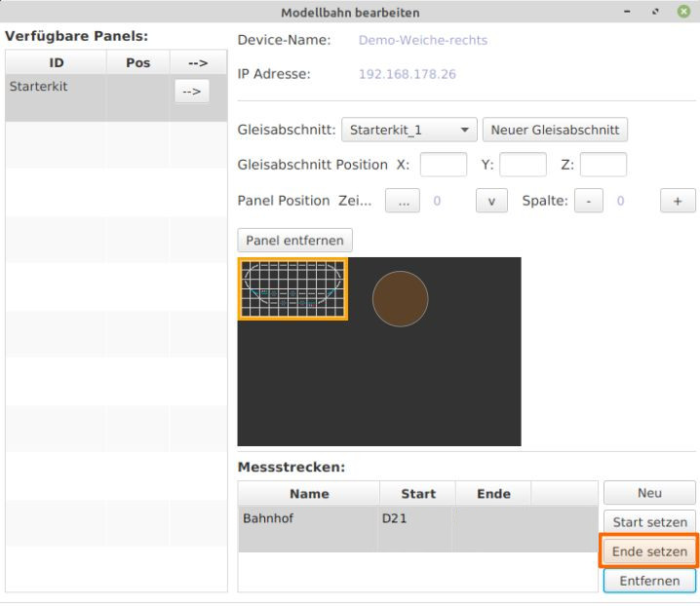Click the Name column header in Messstrecken
This screenshot has height=606, width=700.
pyautogui.click(x=309, y=494)
